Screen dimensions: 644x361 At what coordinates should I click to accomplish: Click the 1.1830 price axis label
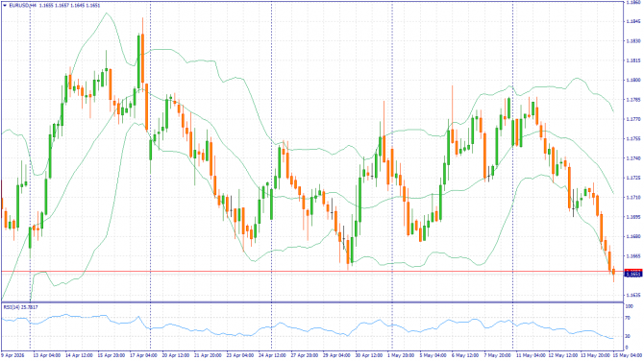coord(634,41)
